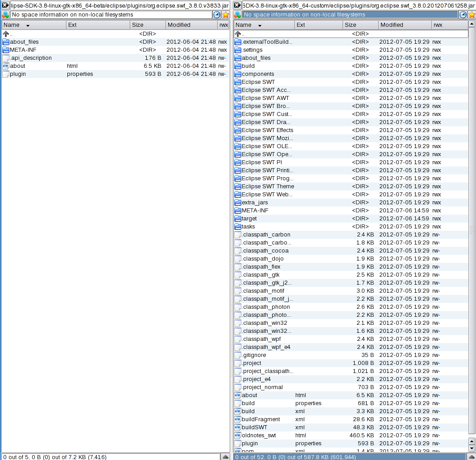Select .api_description file icon in left pane
476x460 pixels.
pyautogui.click(x=6, y=58)
